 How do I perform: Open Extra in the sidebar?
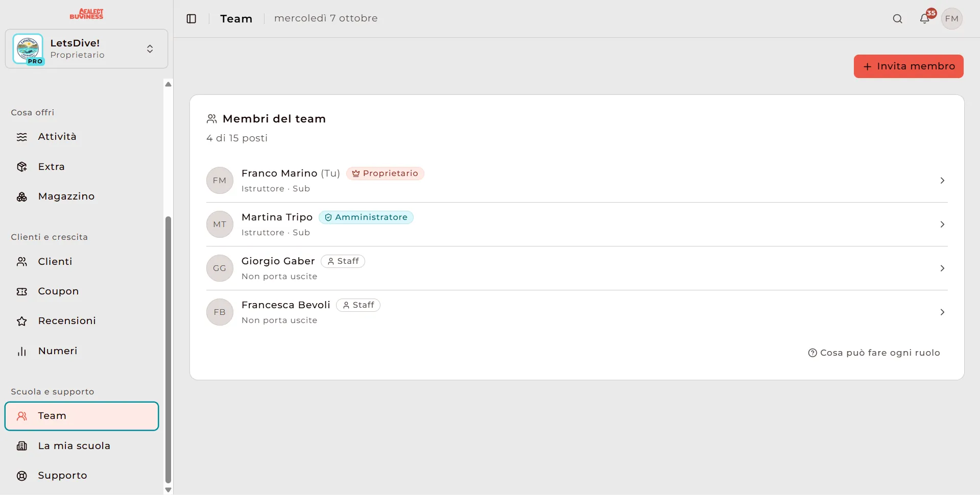pos(82,167)
